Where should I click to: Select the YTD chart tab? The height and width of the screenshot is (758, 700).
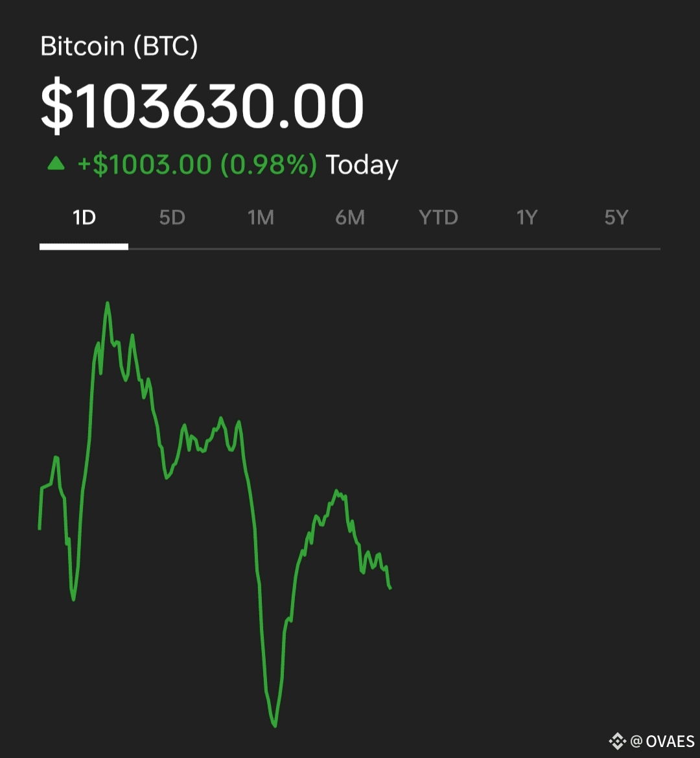tap(438, 217)
